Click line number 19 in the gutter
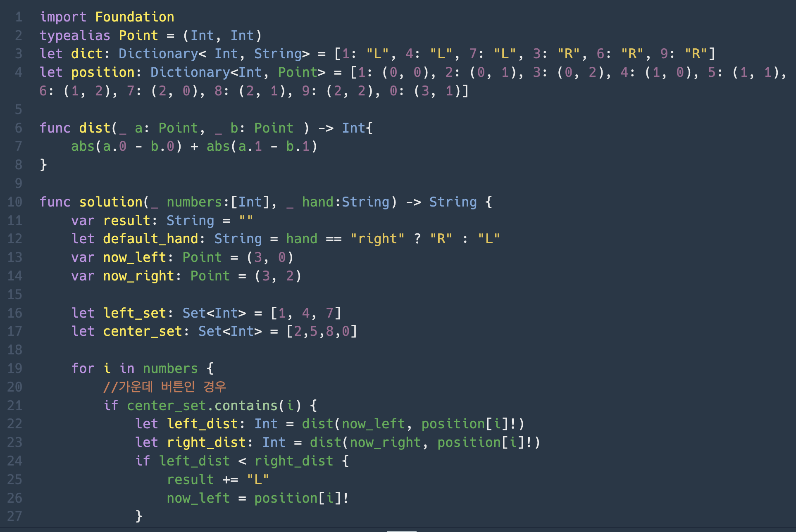The image size is (796, 532). pyautogui.click(x=15, y=368)
